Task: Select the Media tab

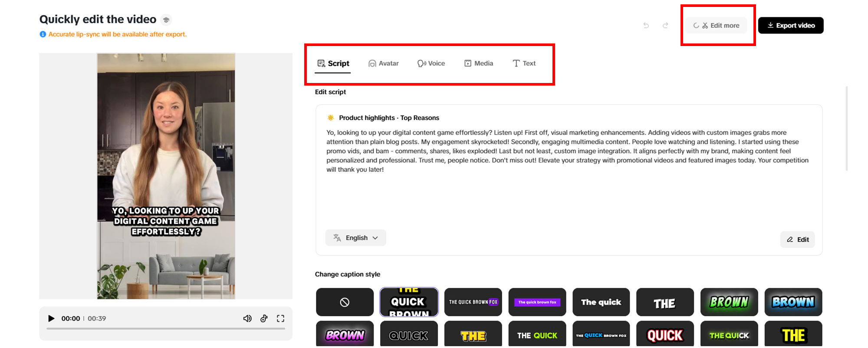Action: click(479, 63)
